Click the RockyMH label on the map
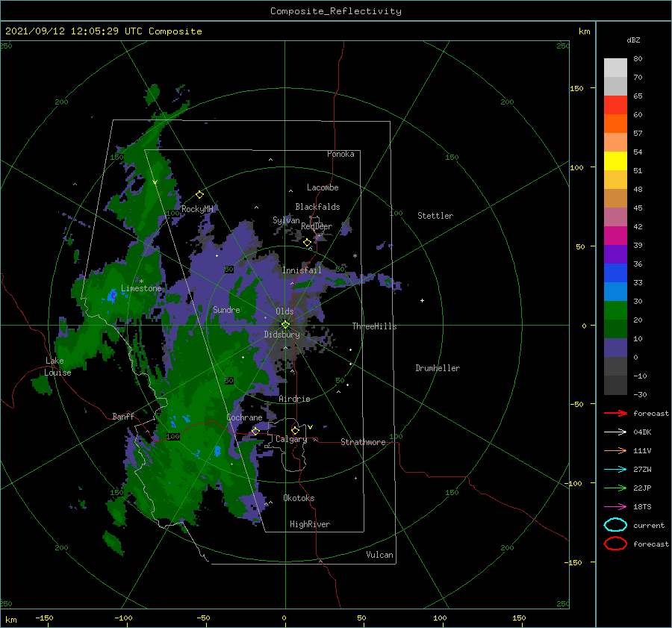This screenshot has height=628, width=672. point(197,209)
